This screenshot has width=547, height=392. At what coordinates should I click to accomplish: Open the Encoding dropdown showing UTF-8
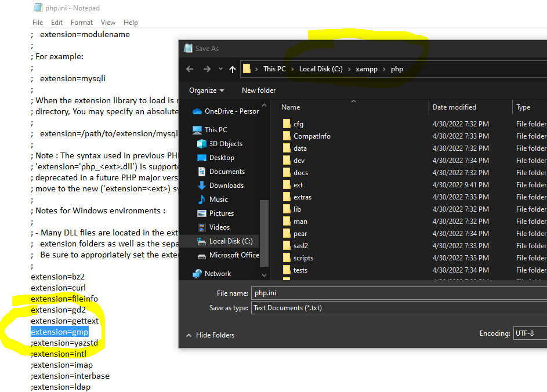click(x=530, y=333)
